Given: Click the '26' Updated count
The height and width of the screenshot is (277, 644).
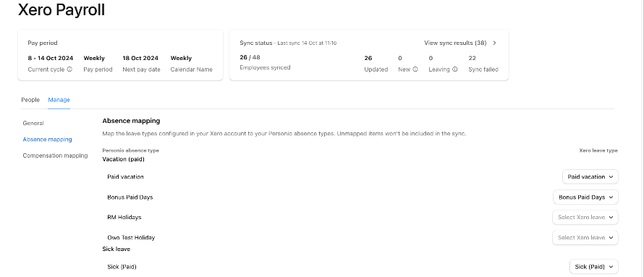Looking at the screenshot, I should pyautogui.click(x=368, y=59).
